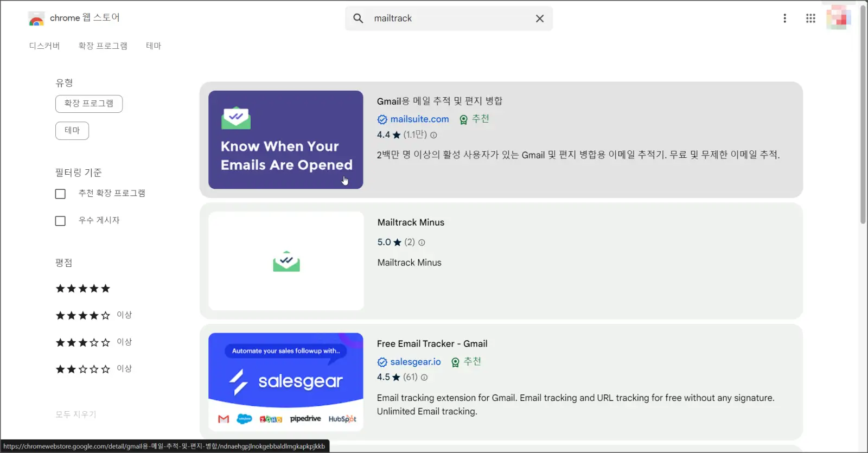Click the mailsuite.com verified publisher badge
The image size is (868, 453).
coord(382,119)
